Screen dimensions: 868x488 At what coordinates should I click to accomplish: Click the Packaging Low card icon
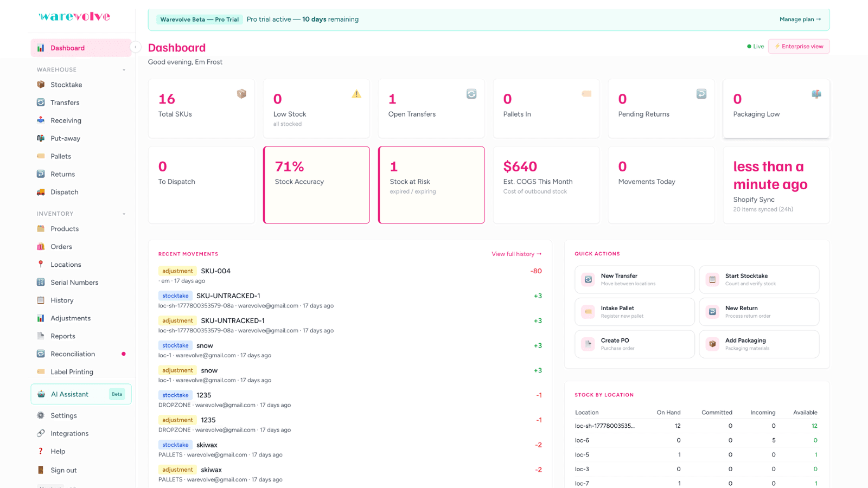(816, 94)
